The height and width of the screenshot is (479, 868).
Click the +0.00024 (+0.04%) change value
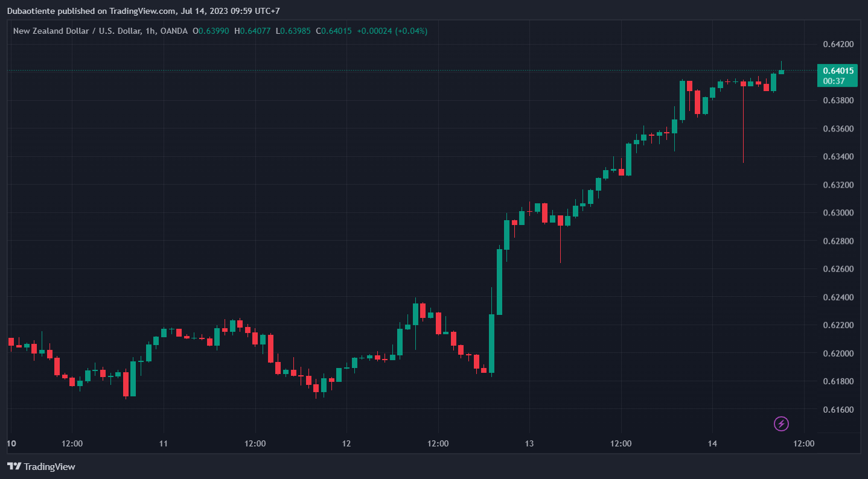pos(392,31)
